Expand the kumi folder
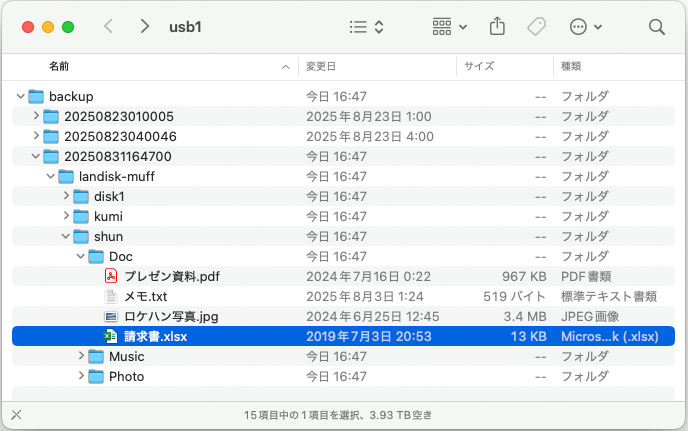Image resolution: width=688 pixels, height=431 pixels. pyautogui.click(x=66, y=216)
